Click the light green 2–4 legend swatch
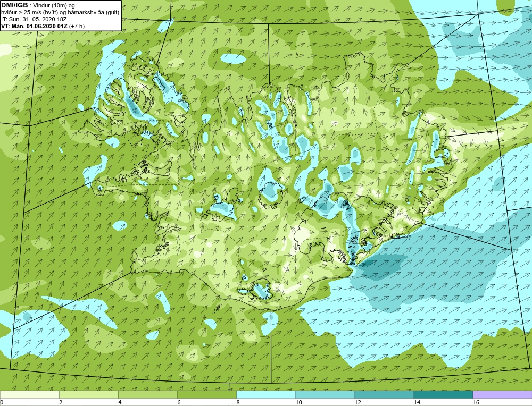Screen dimensions: 532x406 88,394
